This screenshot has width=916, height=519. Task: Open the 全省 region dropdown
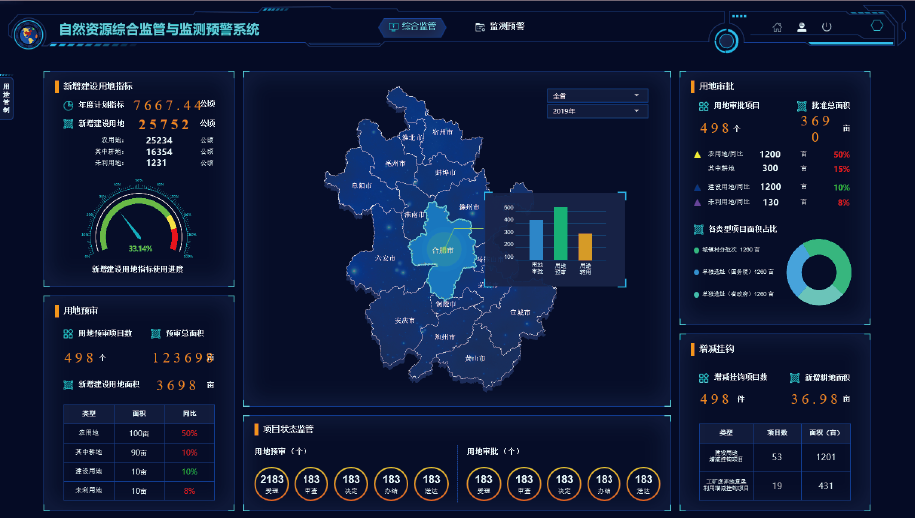pyautogui.click(x=596, y=96)
